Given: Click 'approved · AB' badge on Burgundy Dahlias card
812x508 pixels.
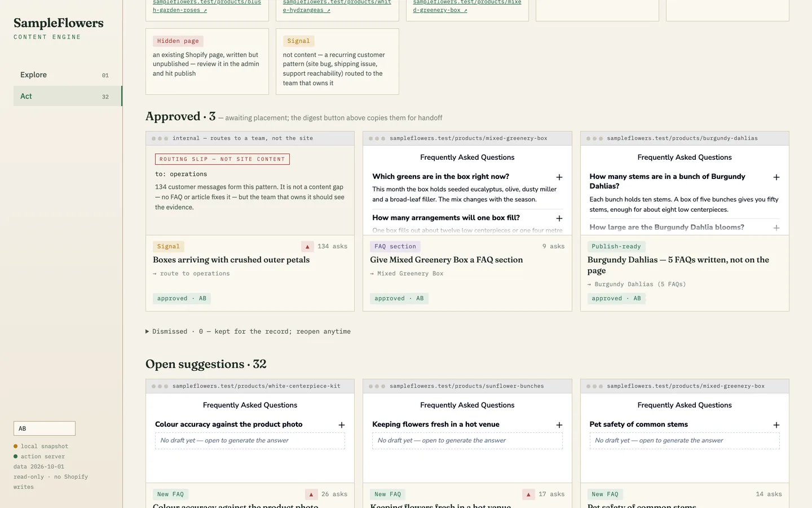Looking at the screenshot, I should point(616,299).
